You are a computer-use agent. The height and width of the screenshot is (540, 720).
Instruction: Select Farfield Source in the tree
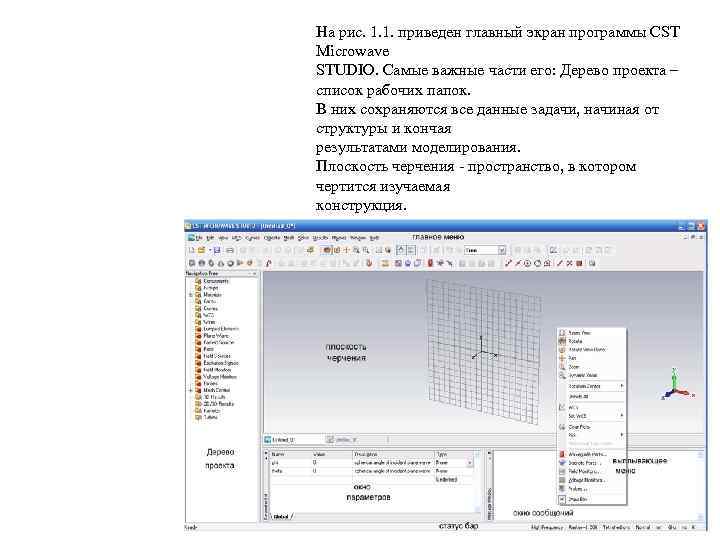(219, 343)
